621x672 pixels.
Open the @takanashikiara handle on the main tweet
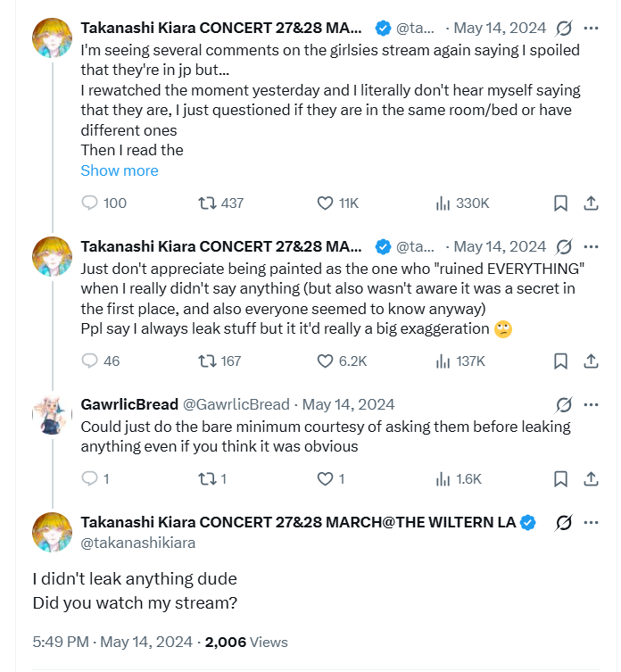coord(138,543)
